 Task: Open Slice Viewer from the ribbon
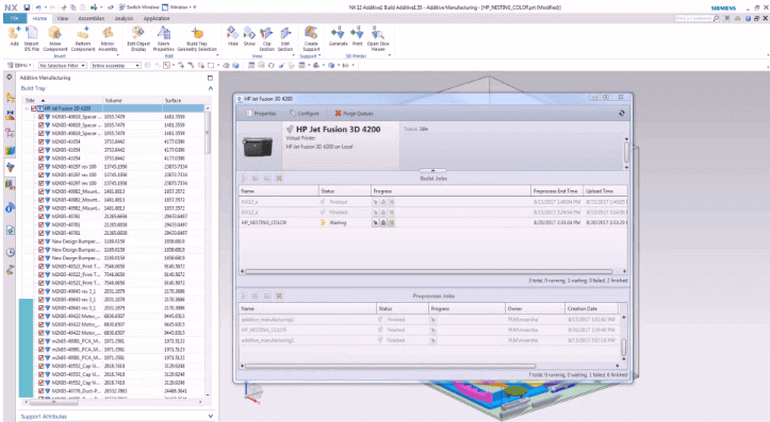tap(378, 38)
